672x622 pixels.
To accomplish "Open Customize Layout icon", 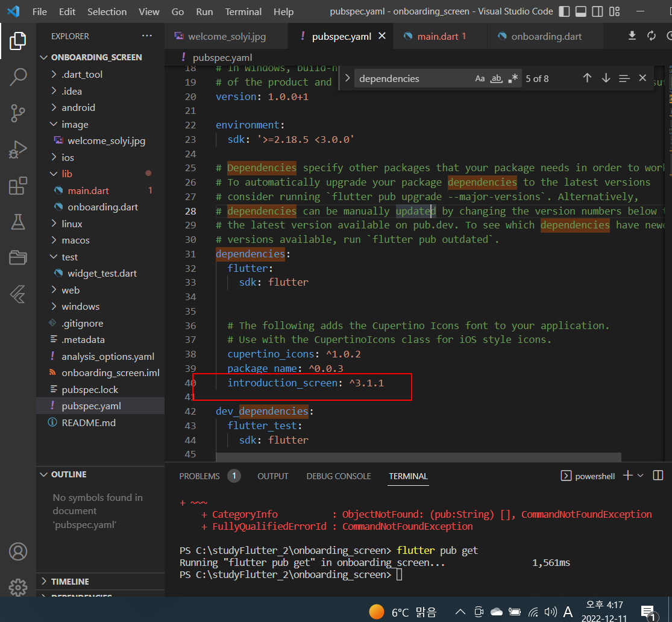I will point(614,11).
